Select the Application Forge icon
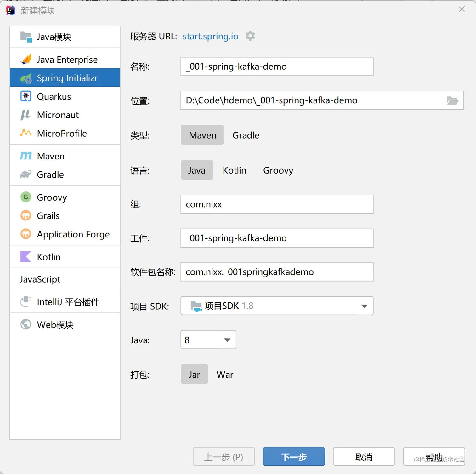This screenshot has width=476, height=474. [26, 234]
